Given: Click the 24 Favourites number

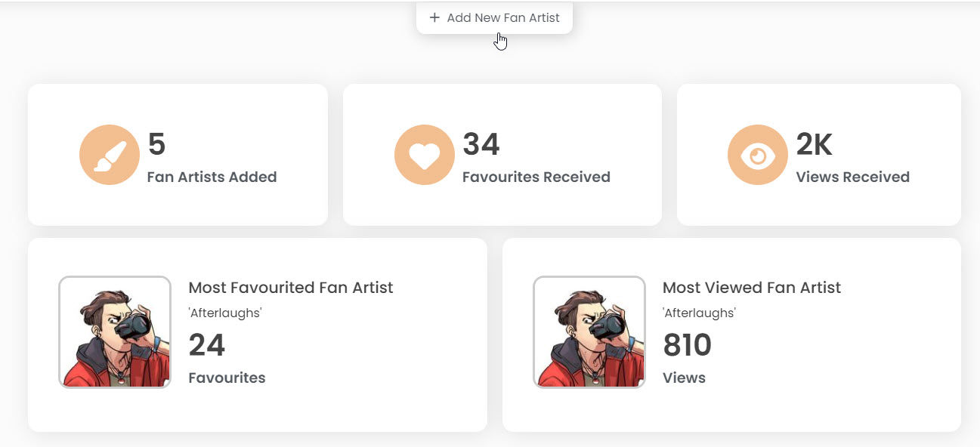Looking at the screenshot, I should 207,345.
